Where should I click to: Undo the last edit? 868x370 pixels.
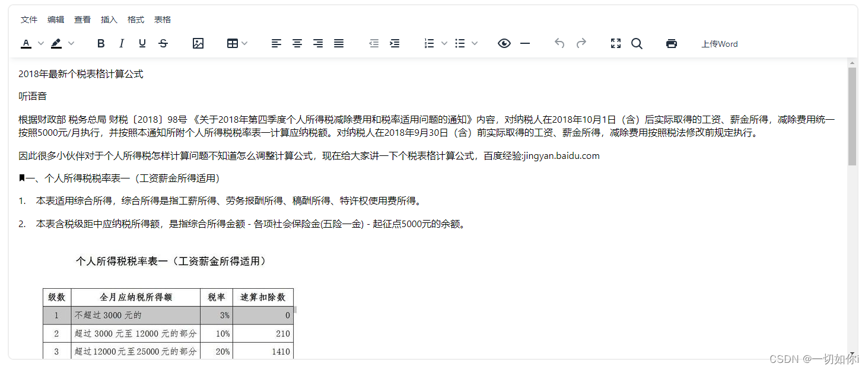click(558, 43)
